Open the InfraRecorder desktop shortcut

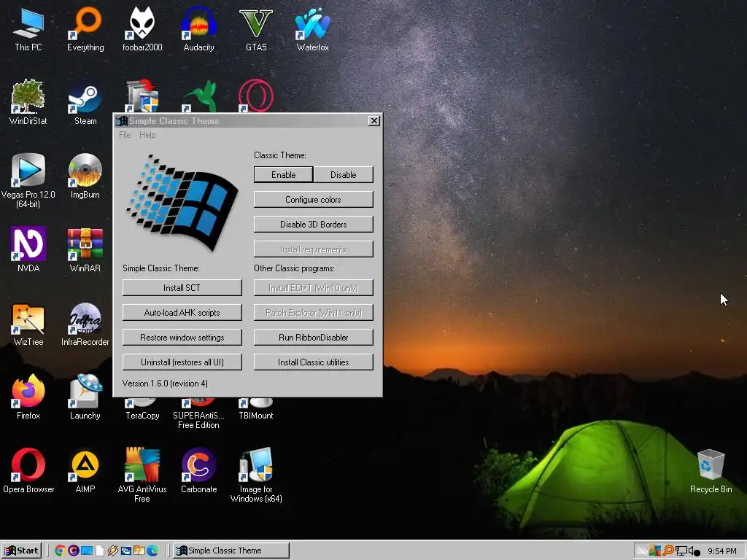85,324
